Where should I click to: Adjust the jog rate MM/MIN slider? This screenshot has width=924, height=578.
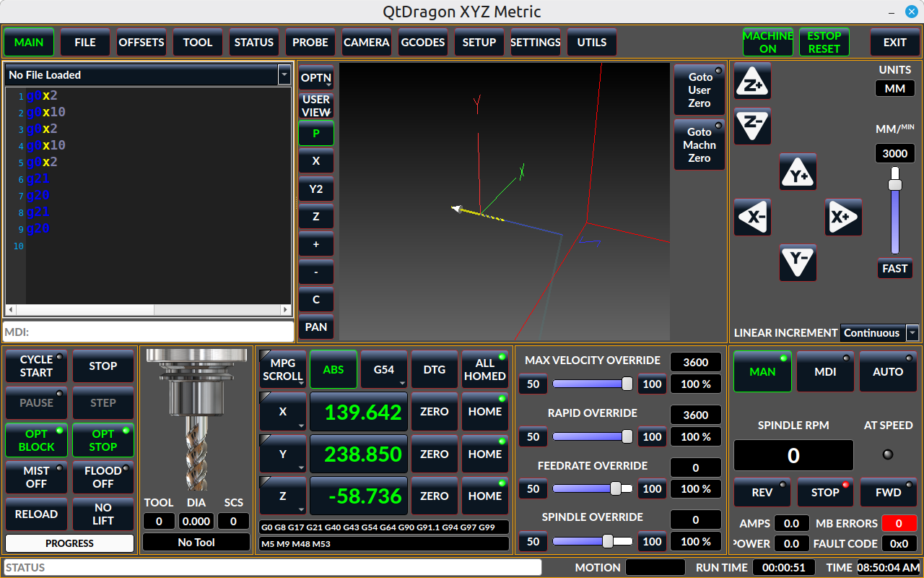tap(895, 210)
